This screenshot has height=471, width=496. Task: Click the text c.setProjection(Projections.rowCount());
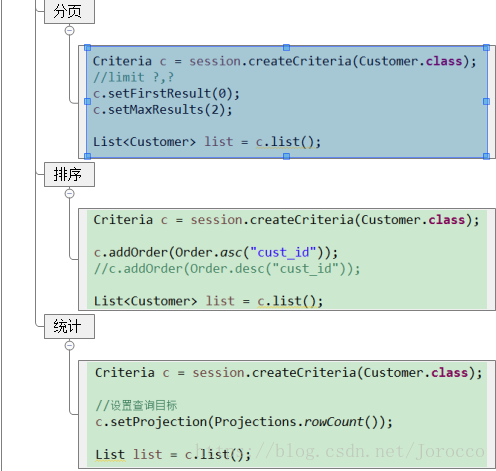pos(244,422)
